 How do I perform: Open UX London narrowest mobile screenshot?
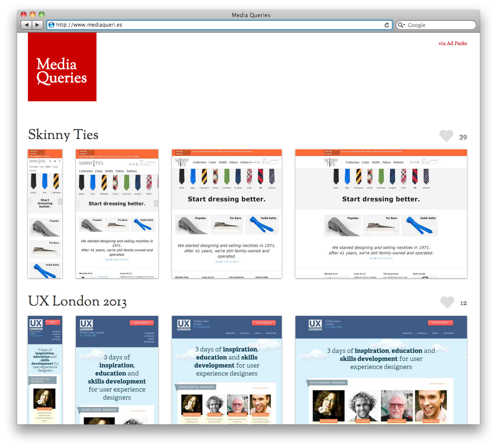pyautogui.click(x=45, y=370)
